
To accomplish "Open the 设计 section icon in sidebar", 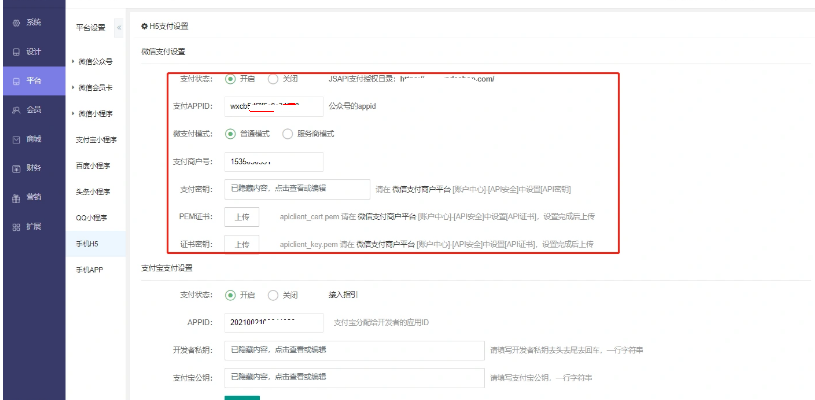I will click(x=14, y=51).
